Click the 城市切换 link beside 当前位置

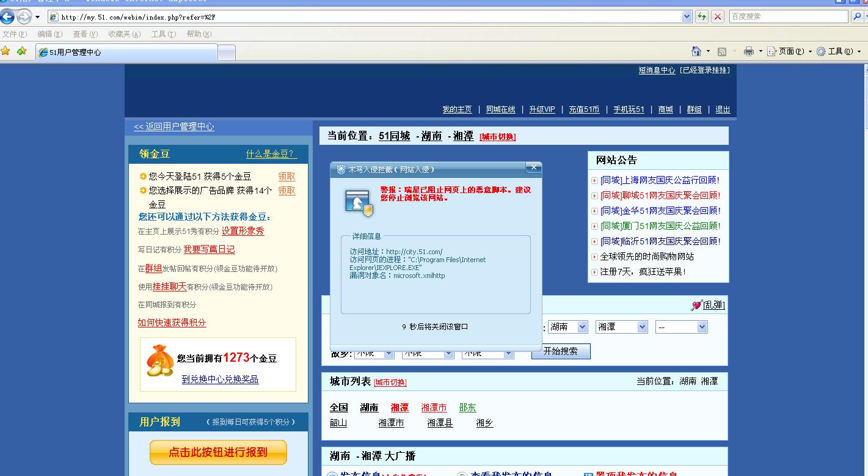click(x=498, y=137)
